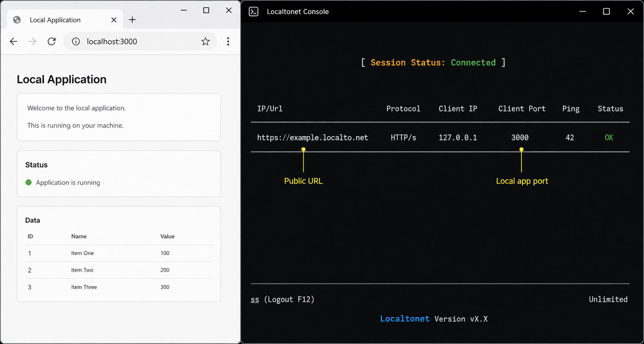Click the Name column header in Data
The height and width of the screenshot is (344, 644).
pyautogui.click(x=79, y=237)
